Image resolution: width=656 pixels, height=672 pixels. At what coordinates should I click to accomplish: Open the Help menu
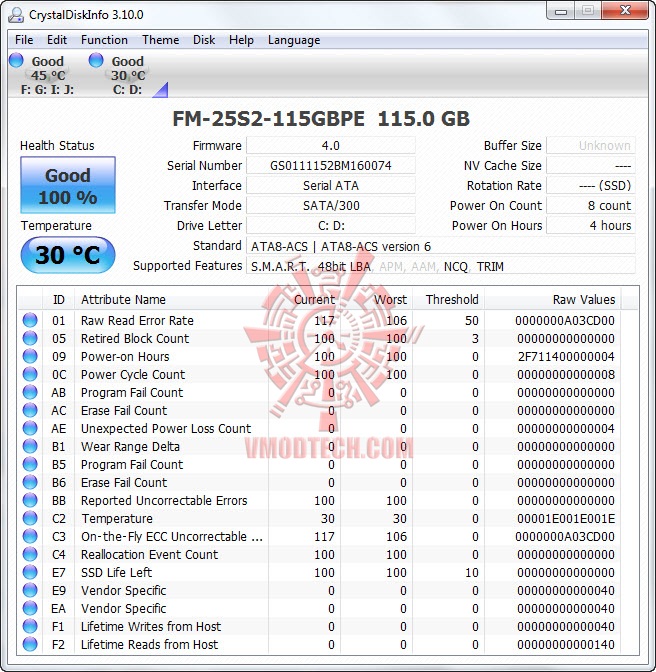pos(241,40)
